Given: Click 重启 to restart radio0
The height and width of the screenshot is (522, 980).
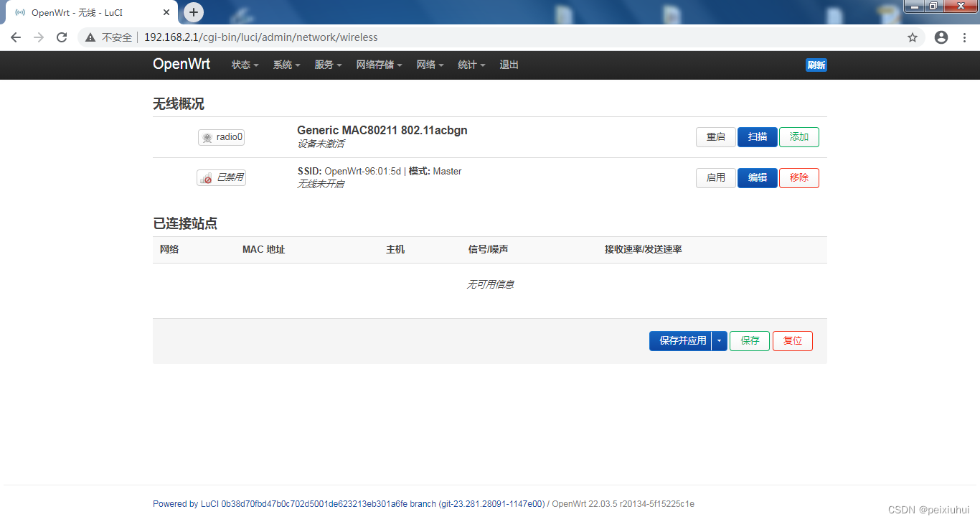Looking at the screenshot, I should [715, 136].
